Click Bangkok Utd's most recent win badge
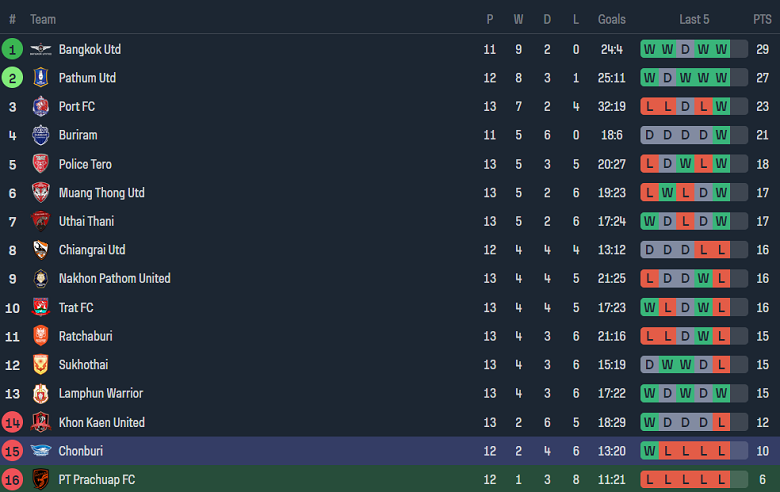 722,49
